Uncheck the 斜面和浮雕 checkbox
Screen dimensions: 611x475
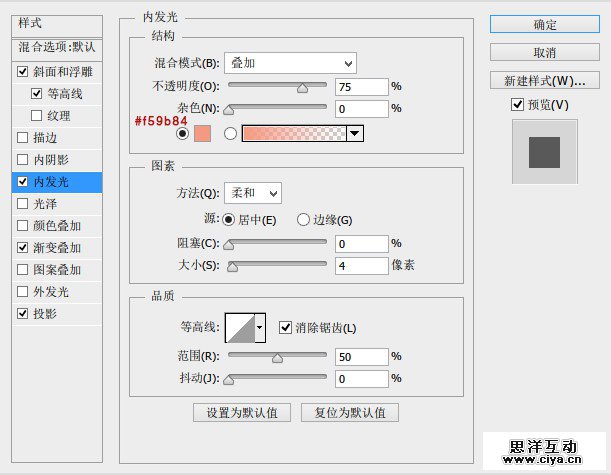pyautogui.click(x=23, y=71)
